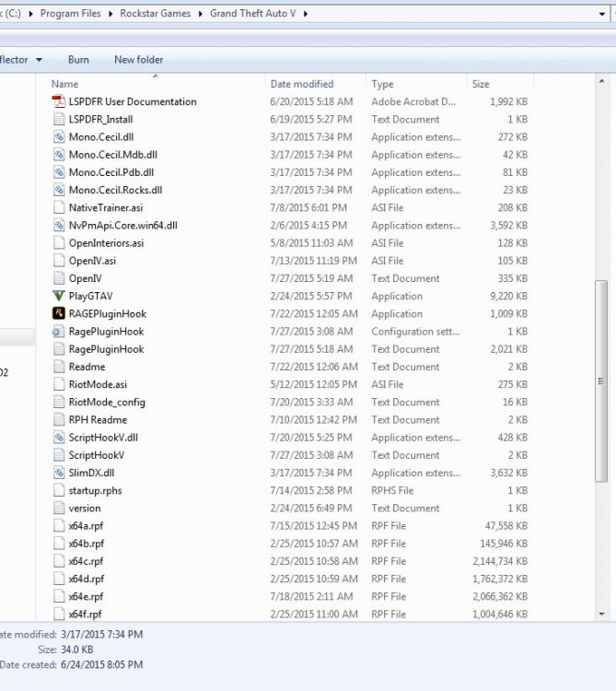
Task: Click the 7/13/2015 11:19 PM date cell
Action: [x=313, y=261]
